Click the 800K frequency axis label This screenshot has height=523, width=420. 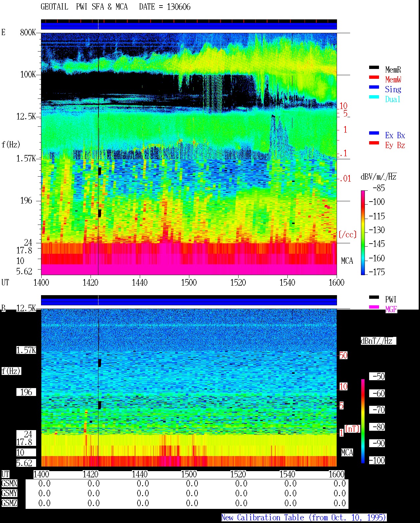coord(28,32)
